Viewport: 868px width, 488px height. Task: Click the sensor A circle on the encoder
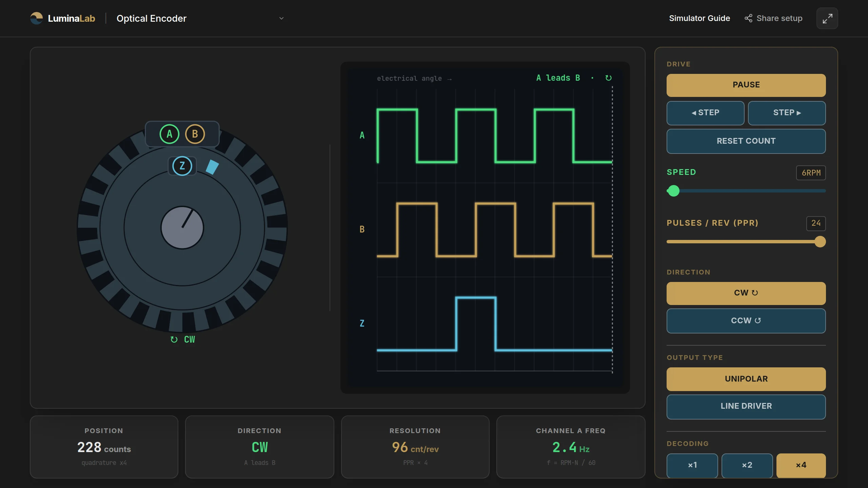coord(169,134)
